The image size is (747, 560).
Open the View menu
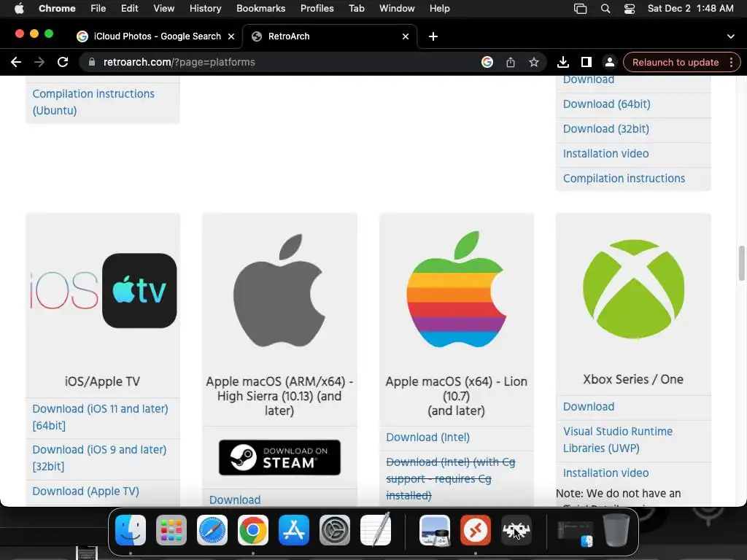pos(164,9)
